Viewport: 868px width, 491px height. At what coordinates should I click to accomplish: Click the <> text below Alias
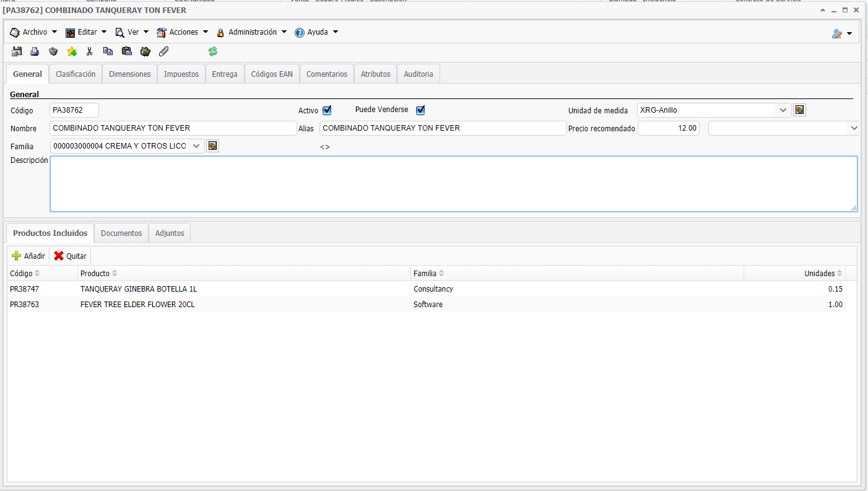coord(325,147)
